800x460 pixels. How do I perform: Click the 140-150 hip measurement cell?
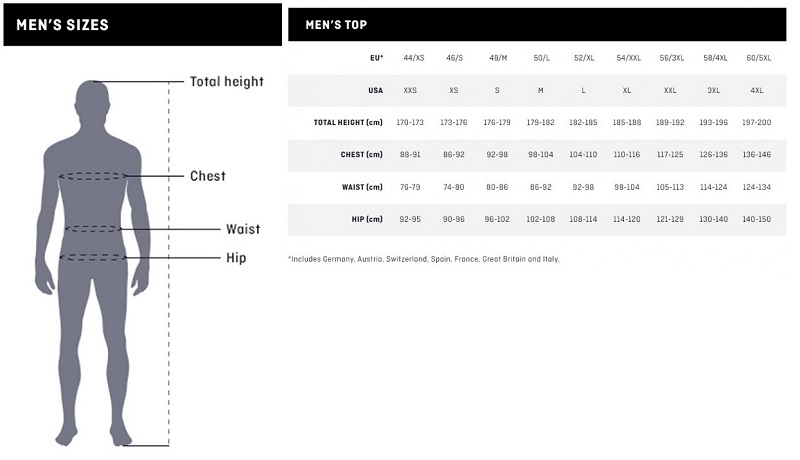[757, 219]
